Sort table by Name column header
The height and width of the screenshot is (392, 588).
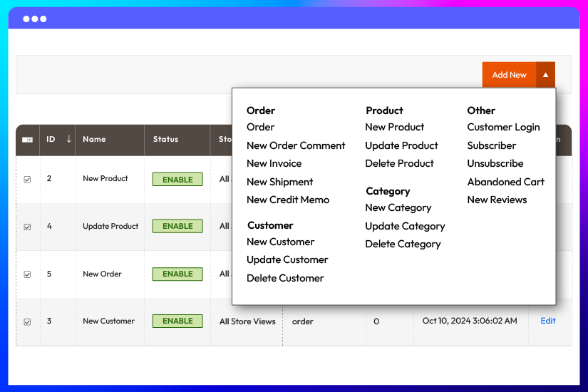(94, 139)
